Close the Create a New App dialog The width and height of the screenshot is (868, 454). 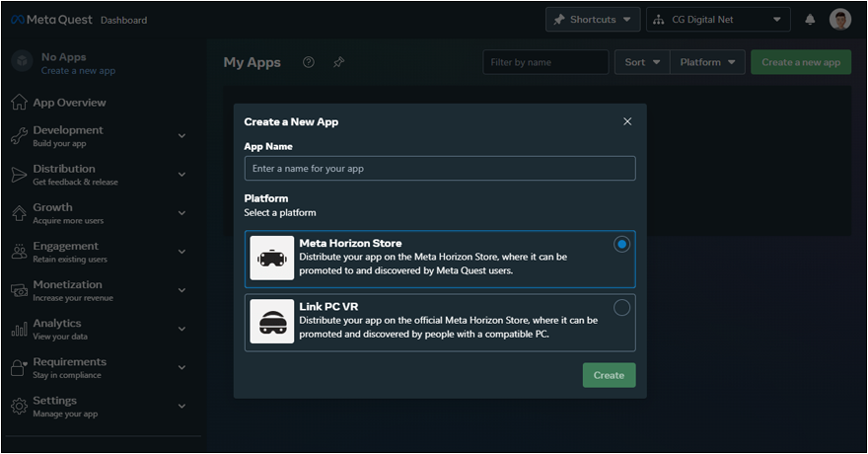pos(627,121)
